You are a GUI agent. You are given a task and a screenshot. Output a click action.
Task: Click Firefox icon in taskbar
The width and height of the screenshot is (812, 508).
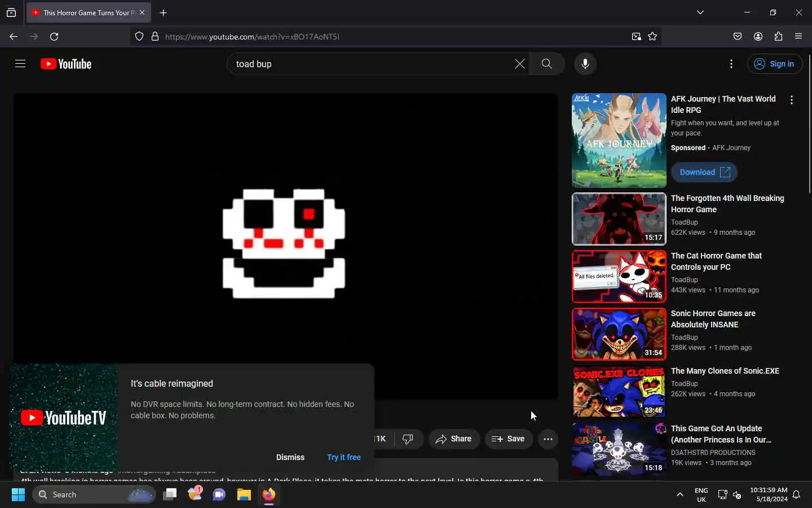tap(268, 494)
